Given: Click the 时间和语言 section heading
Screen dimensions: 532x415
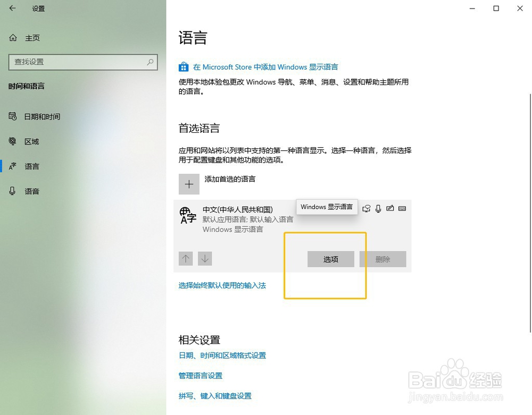Looking at the screenshot, I should tap(27, 87).
